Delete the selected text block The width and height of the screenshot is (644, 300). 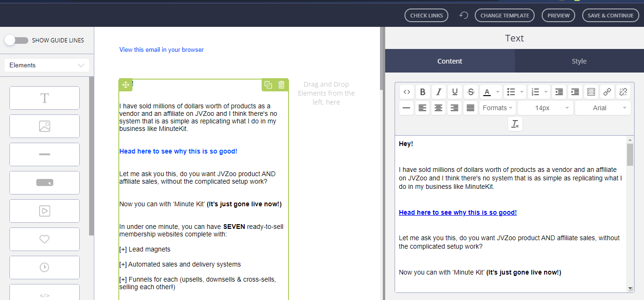point(281,85)
